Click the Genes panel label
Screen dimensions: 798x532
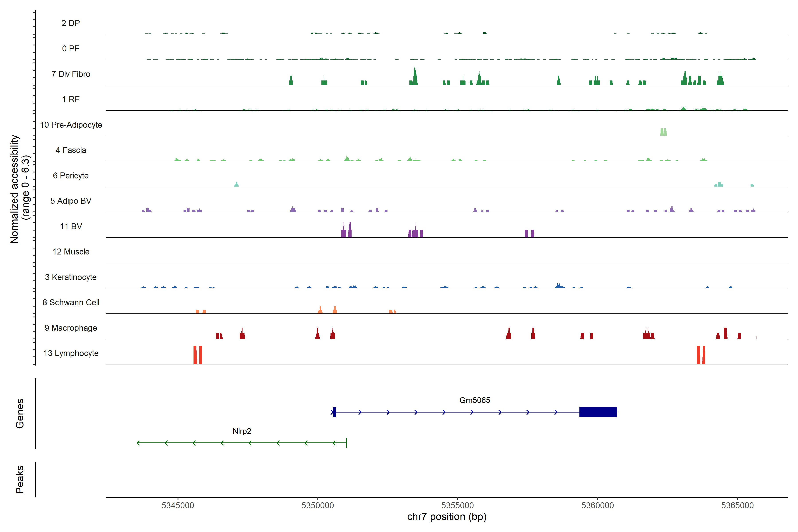tap(20, 413)
